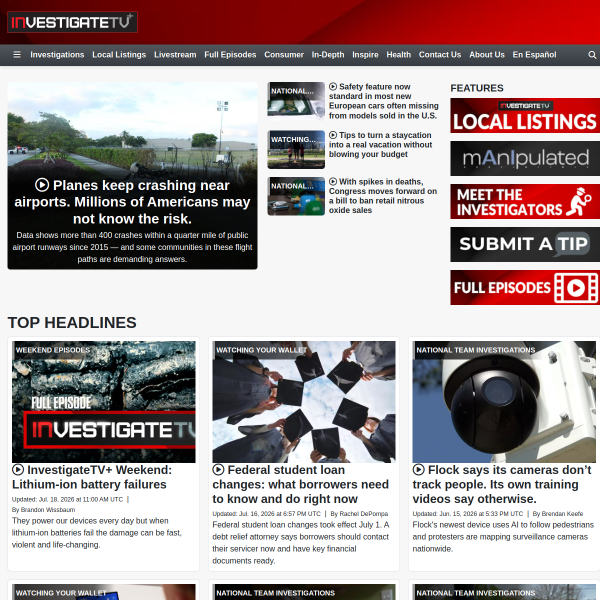Go to Contact Us page
The image size is (600, 600).
click(x=440, y=55)
